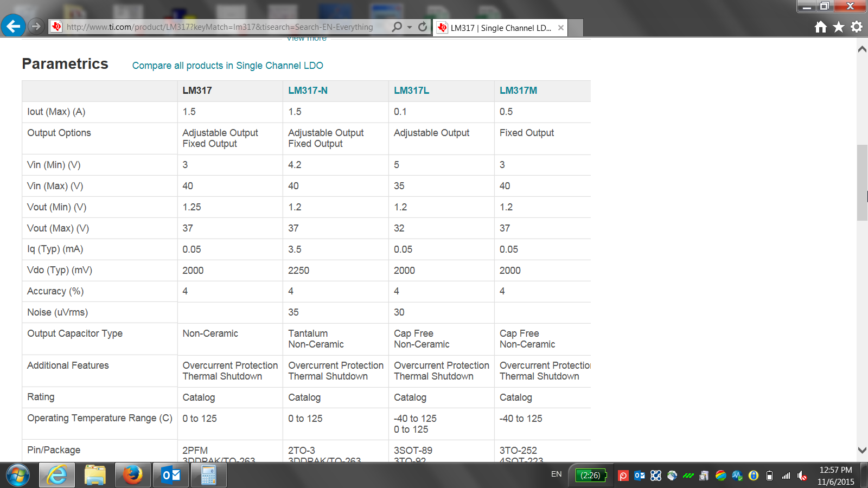Click the blue connected-nodes tray icon

(656, 476)
